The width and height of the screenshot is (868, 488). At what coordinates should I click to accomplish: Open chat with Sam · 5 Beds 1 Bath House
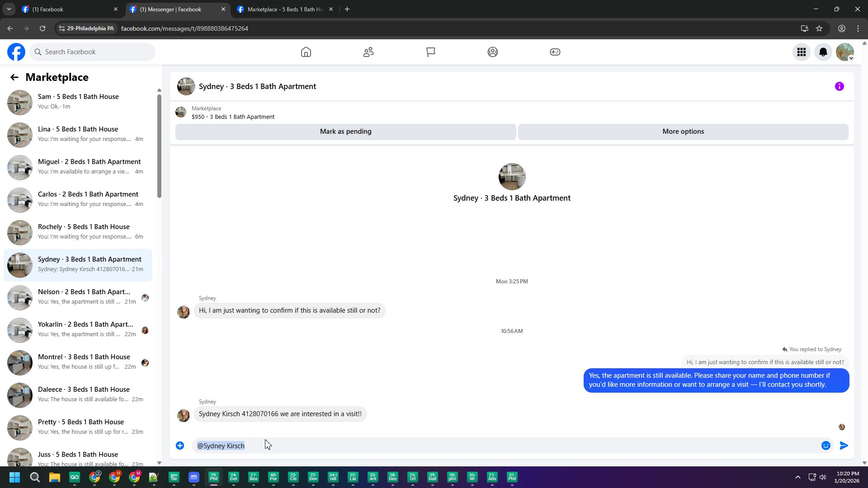click(78, 102)
